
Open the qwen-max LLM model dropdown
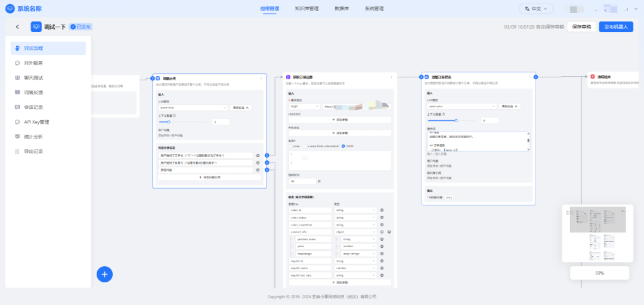(x=193, y=108)
